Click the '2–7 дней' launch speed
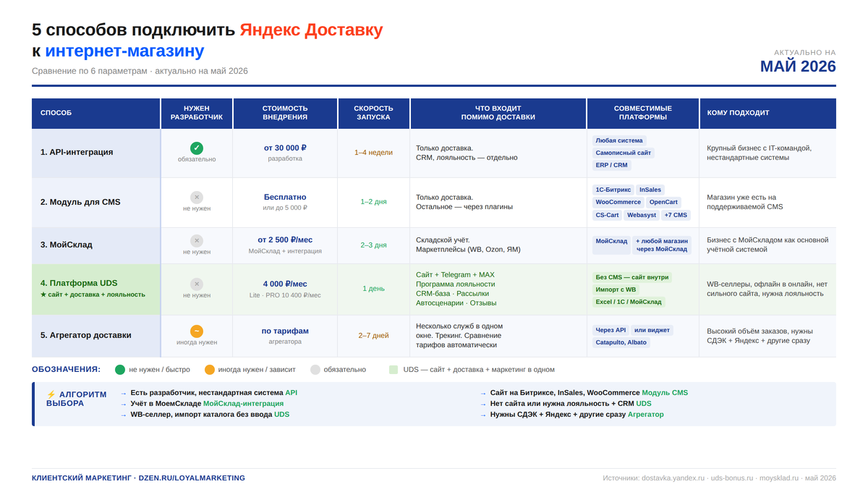This screenshot has height=492, width=868. (374, 336)
